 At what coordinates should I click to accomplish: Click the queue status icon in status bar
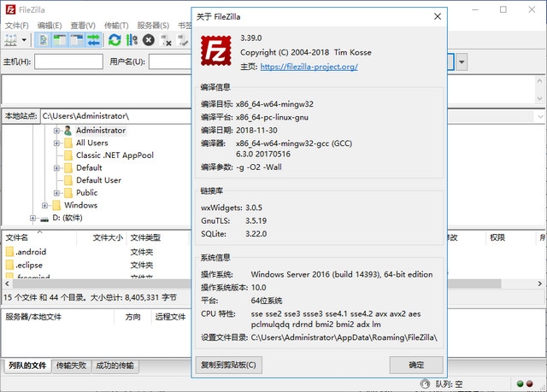click(425, 383)
